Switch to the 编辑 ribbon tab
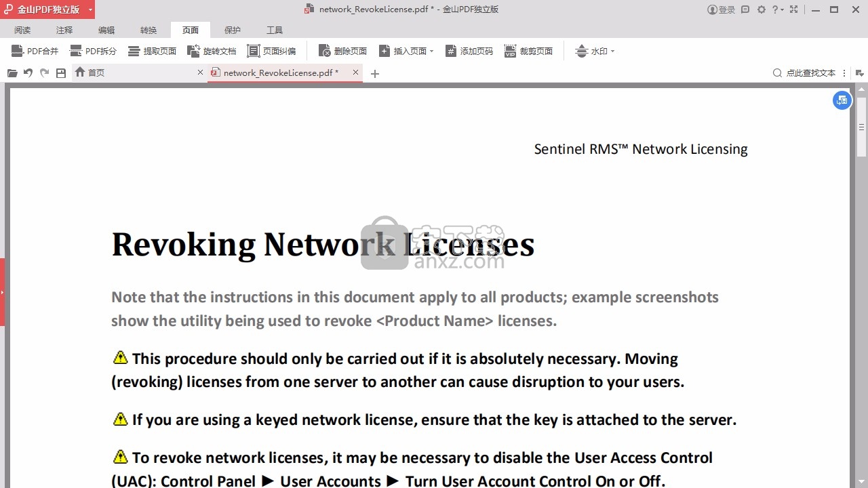This screenshot has width=868, height=488. click(x=106, y=30)
